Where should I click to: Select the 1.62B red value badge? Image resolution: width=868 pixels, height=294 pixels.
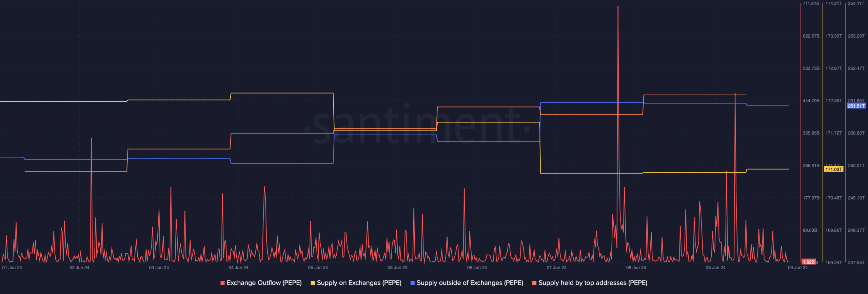(x=809, y=262)
